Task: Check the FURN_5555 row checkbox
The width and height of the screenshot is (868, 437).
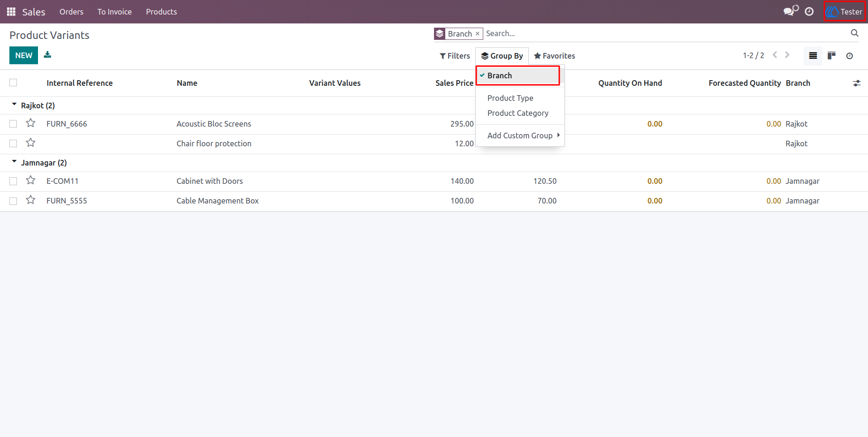Action: (x=13, y=201)
